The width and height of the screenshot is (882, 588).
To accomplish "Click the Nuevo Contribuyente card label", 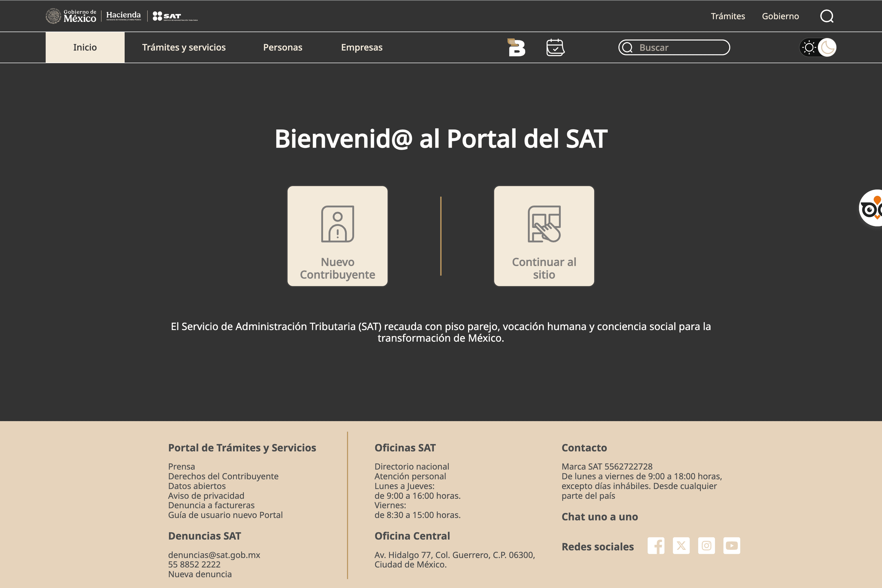I will click(338, 268).
